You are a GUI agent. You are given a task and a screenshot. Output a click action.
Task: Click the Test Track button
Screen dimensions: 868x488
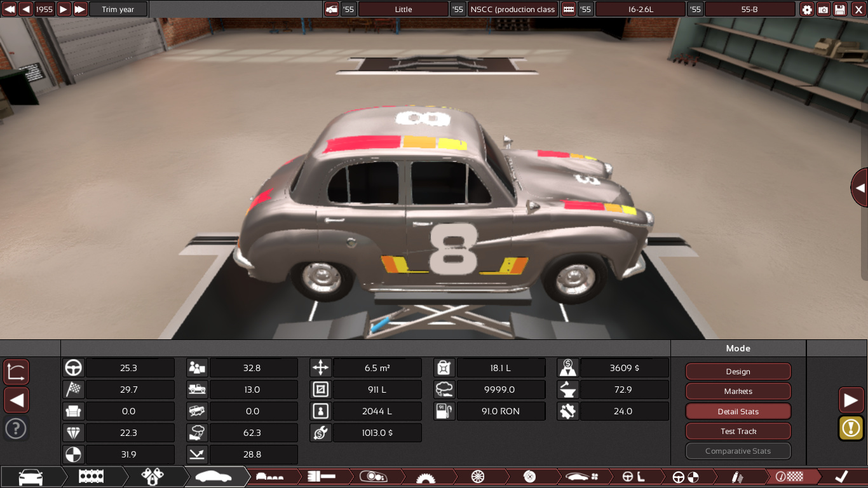pos(738,431)
